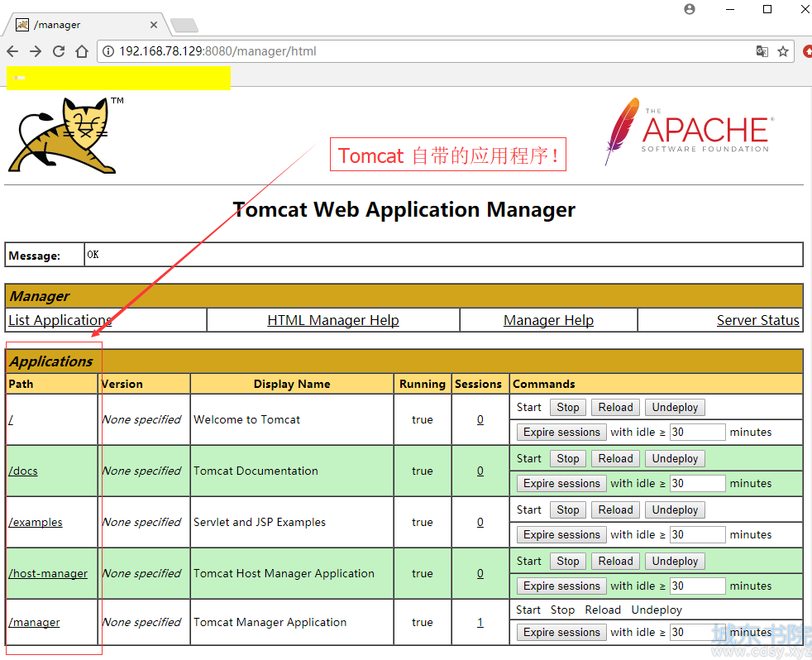Go to the browser Home page icon

[82, 51]
